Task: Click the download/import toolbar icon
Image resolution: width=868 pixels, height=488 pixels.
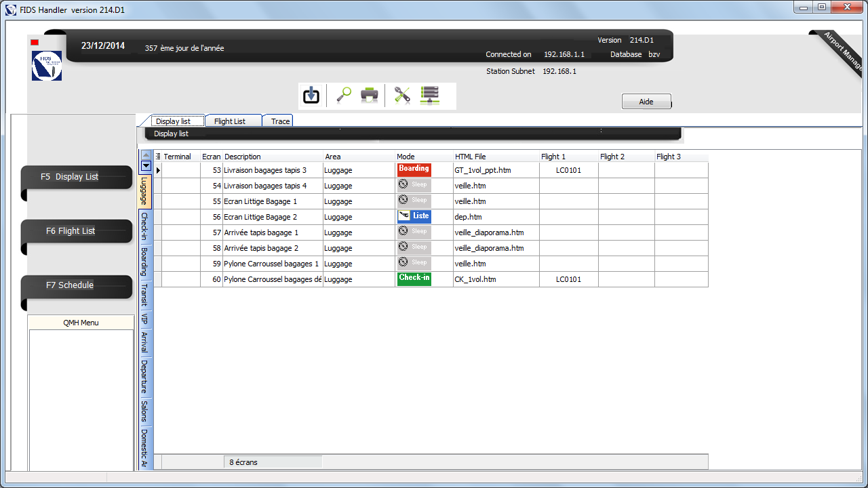Action: (311, 96)
